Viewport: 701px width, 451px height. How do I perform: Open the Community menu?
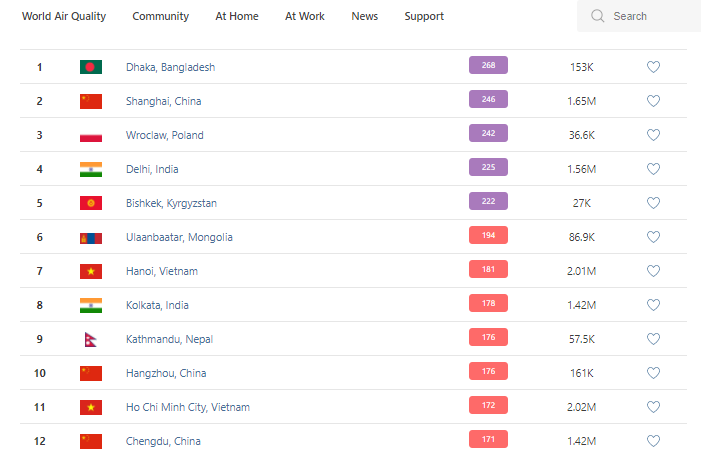click(160, 16)
